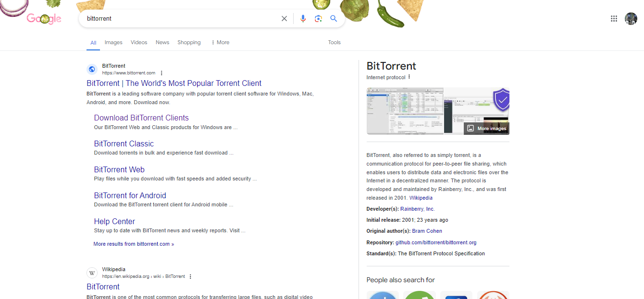Open the Bram Cohen author link
This screenshot has height=299, width=644.
click(427, 231)
